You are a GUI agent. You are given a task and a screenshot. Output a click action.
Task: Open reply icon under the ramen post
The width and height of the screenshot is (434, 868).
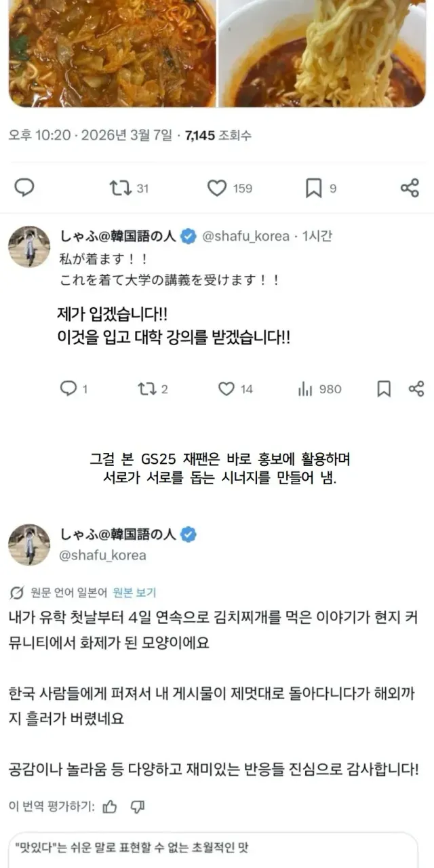[x=24, y=188]
